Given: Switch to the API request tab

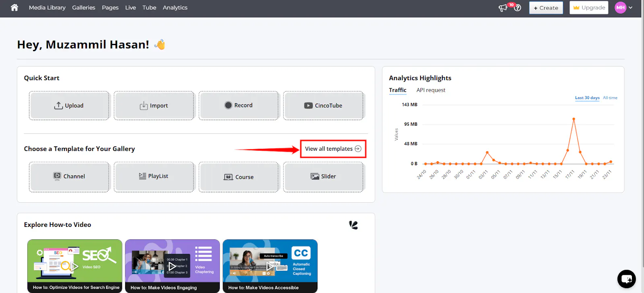Looking at the screenshot, I should tap(431, 90).
